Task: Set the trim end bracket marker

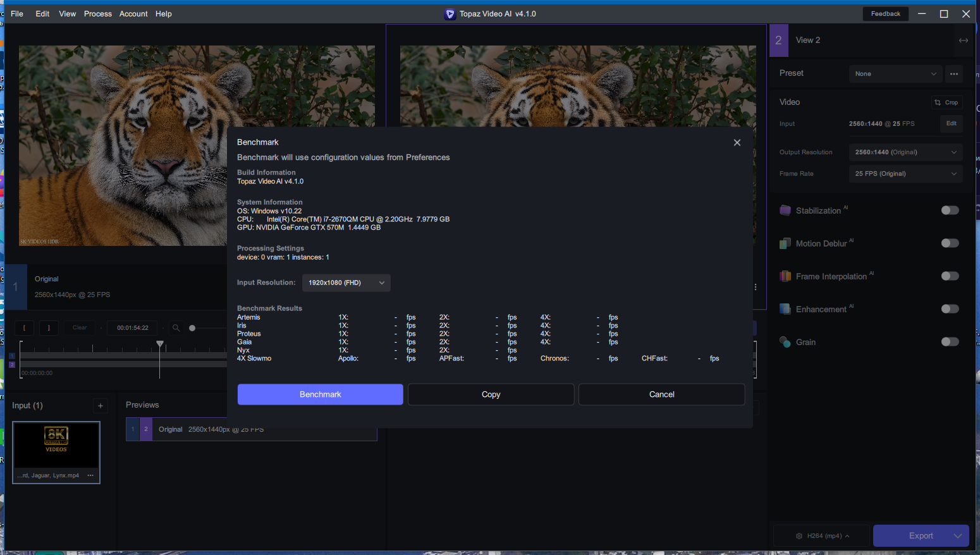Action: [x=49, y=327]
